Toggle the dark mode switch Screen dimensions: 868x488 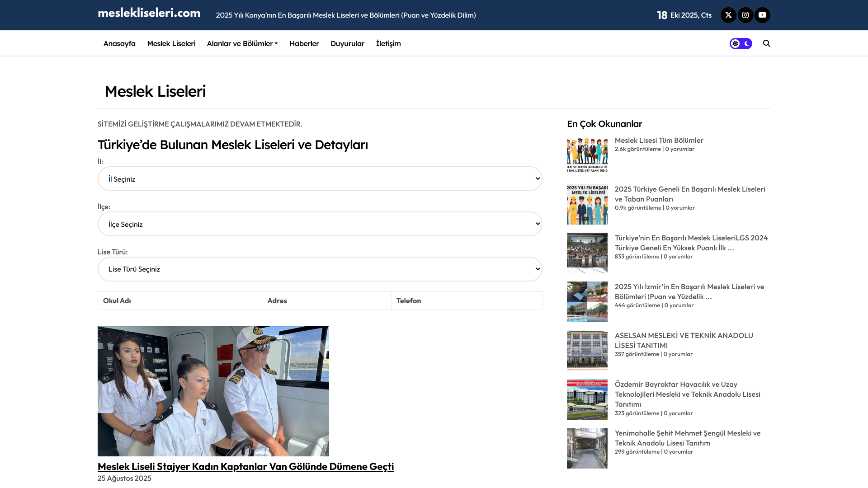(741, 43)
